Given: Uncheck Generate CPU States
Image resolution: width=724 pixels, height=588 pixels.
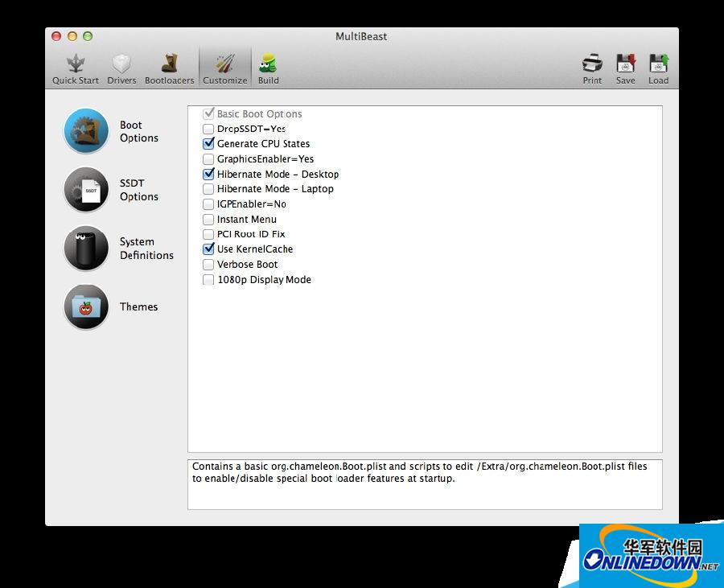Looking at the screenshot, I should pyautogui.click(x=209, y=144).
